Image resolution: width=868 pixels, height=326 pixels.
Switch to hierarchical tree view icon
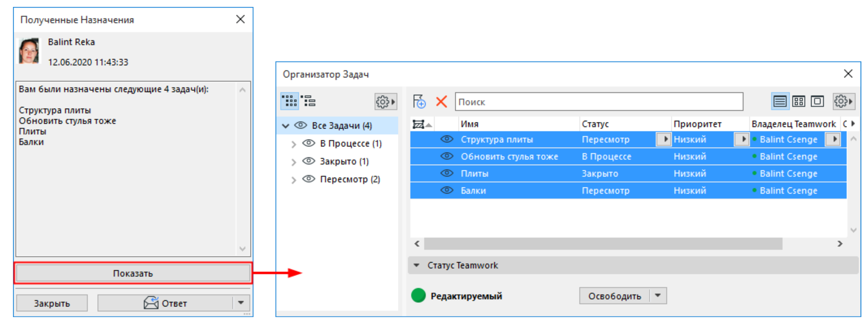point(308,101)
